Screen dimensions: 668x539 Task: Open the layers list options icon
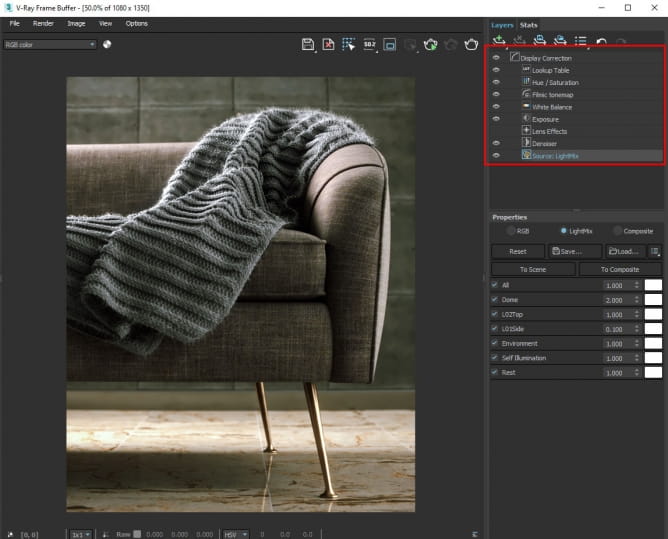coord(580,42)
